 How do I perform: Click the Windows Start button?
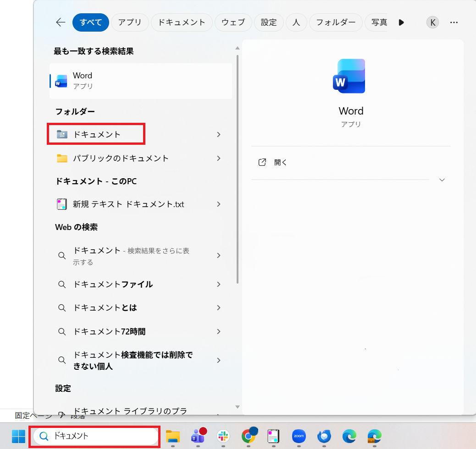[x=18, y=436]
